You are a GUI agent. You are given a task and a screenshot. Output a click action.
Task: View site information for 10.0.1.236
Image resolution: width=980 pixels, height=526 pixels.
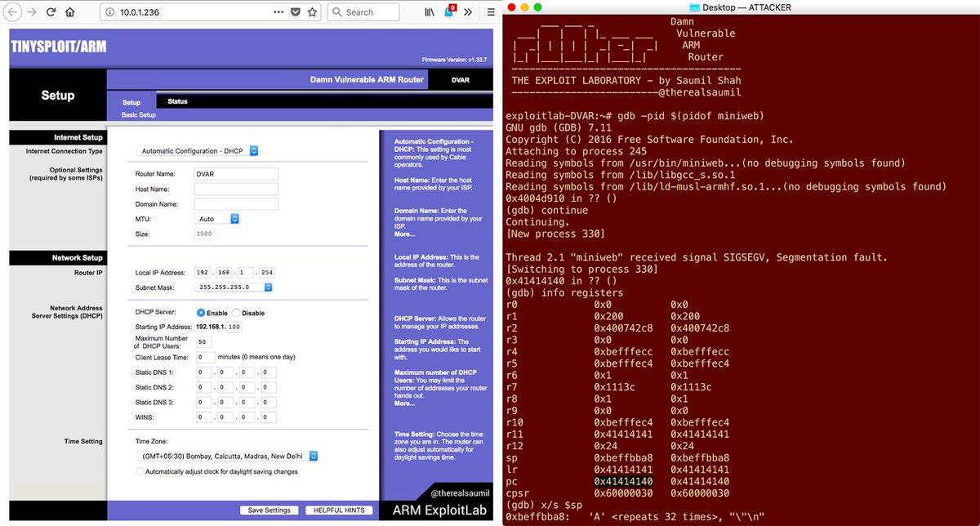click(109, 12)
